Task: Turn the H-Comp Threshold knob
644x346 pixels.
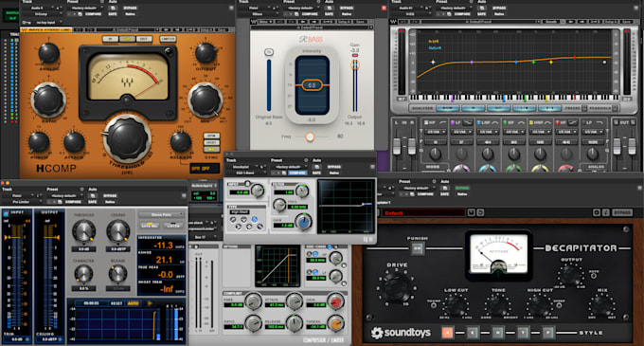Action: click(x=127, y=139)
